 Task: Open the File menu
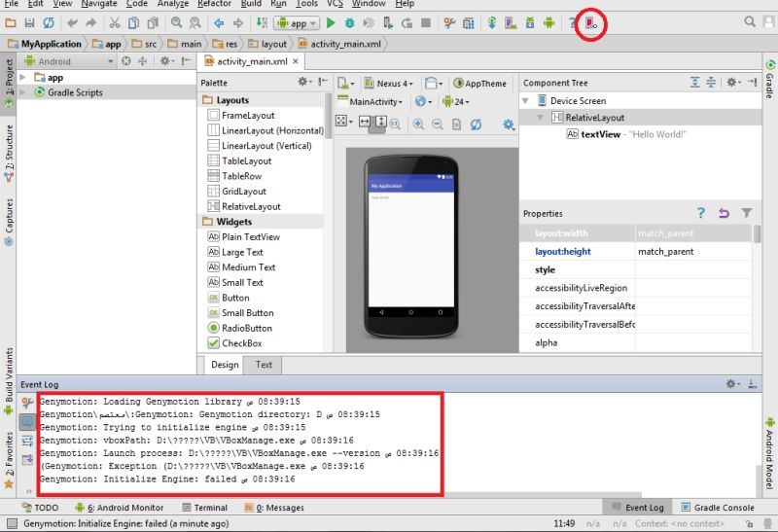pyautogui.click(x=11, y=4)
